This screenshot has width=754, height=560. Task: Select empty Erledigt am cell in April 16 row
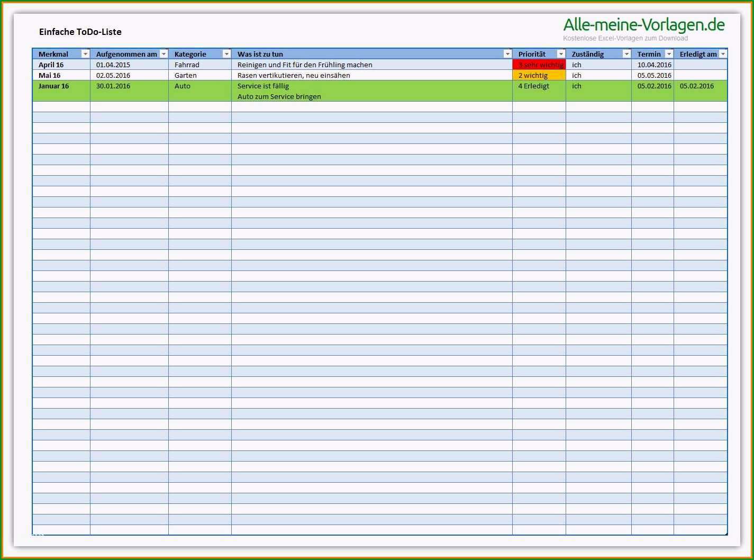[x=701, y=65]
